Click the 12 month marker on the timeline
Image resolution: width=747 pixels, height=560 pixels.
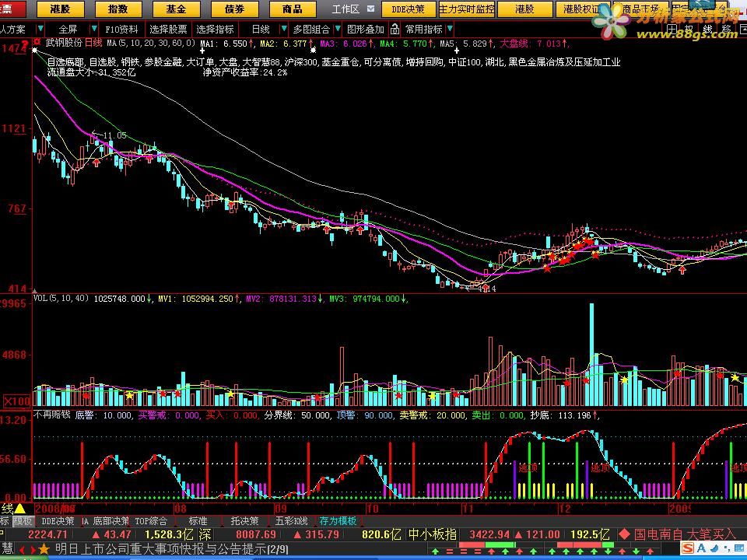(x=565, y=508)
